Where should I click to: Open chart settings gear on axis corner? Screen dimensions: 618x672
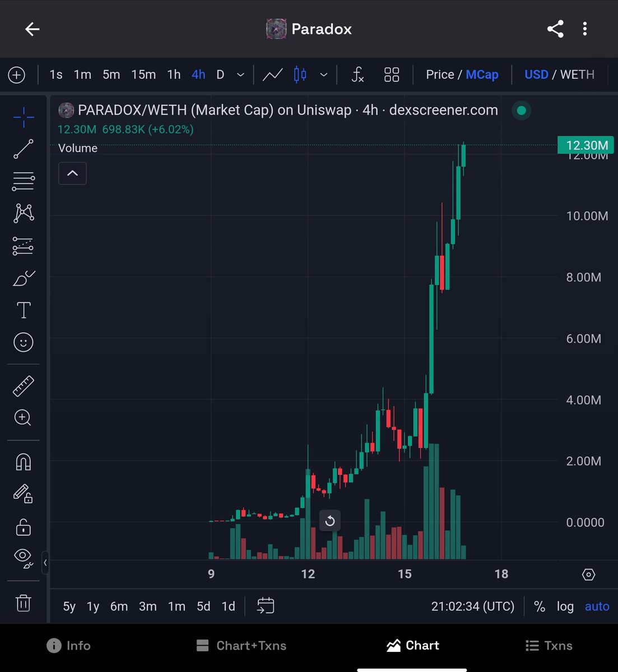click(588, 575)
